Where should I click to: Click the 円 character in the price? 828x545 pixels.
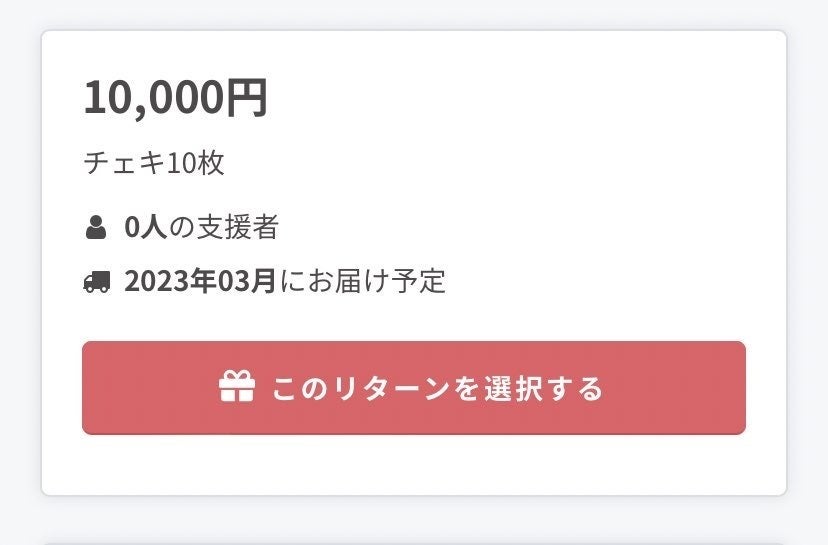pyautogui.click(x=248, y=98)
